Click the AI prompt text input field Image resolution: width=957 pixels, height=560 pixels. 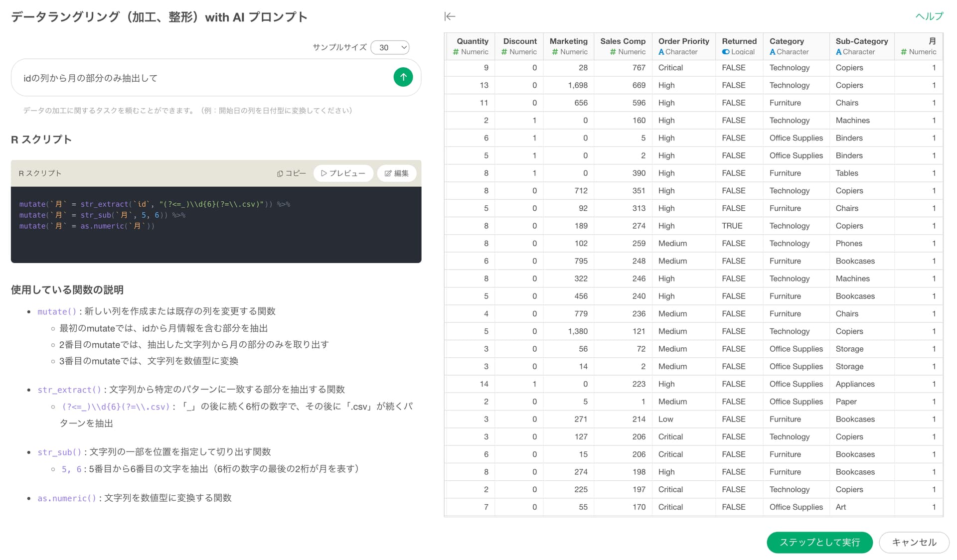pyautogui.click(x=199, y=78)
